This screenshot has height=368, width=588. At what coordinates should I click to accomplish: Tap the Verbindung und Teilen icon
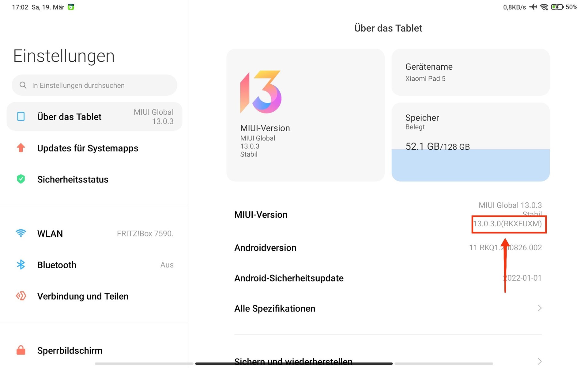click(x=21, y=296)
